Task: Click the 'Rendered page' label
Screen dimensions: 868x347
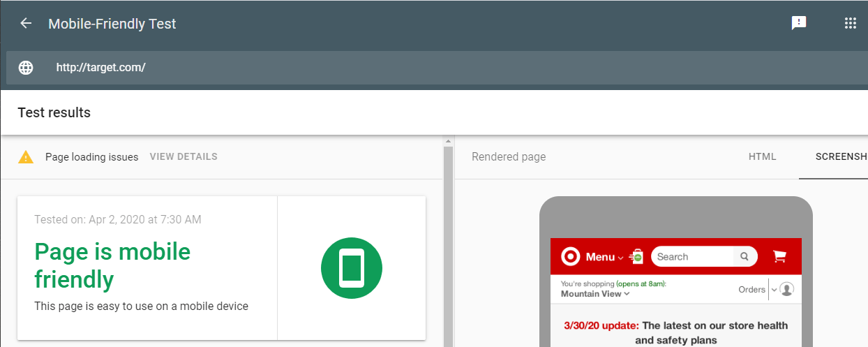Action: [x=509, y=157]
